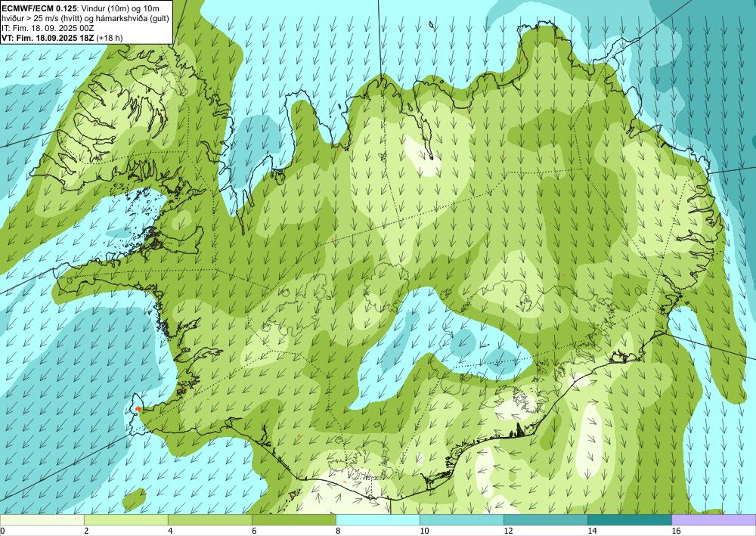This screenshot has height=536, width=756.
Task: Click the light cyan 8–10 legend swatch
Action: pyautogui.click(x=378, y=520)
